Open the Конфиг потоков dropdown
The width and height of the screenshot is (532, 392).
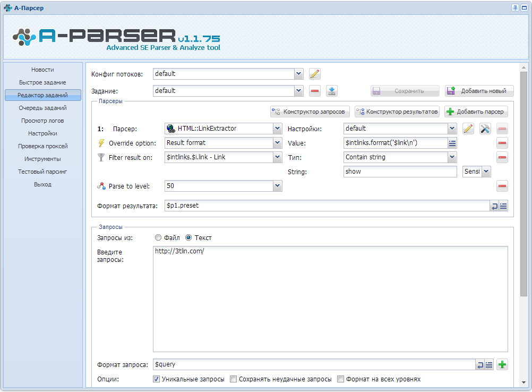298,74
